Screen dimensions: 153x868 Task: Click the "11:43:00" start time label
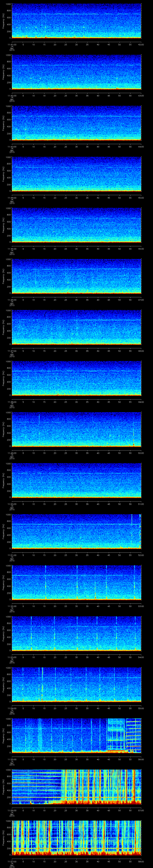(12, 147)
